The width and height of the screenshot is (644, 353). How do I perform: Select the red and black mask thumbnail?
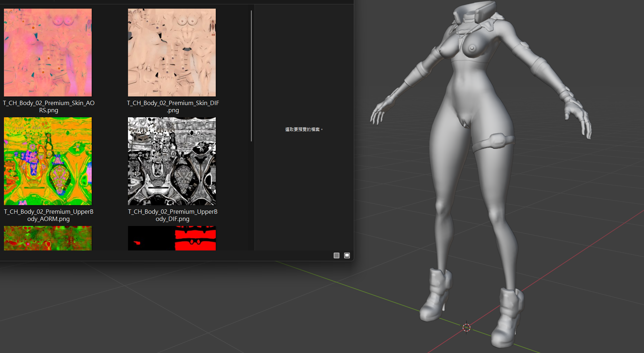(172, 238)
